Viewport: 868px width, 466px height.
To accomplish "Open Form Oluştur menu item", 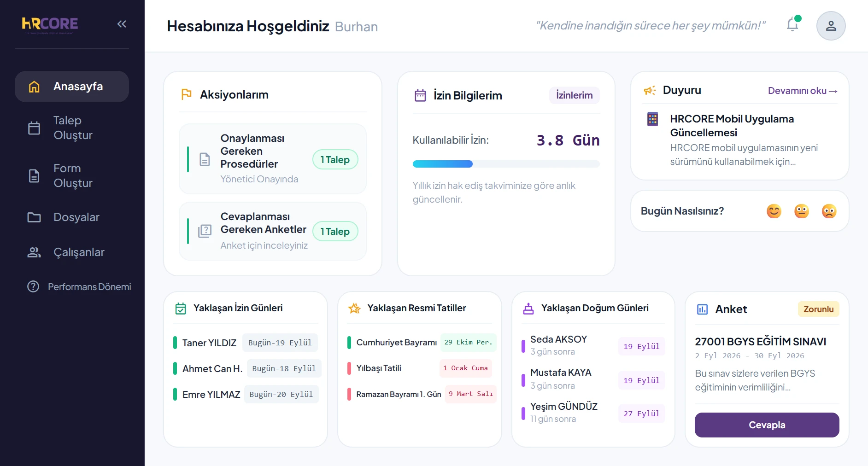I will [x=72, y=176].
